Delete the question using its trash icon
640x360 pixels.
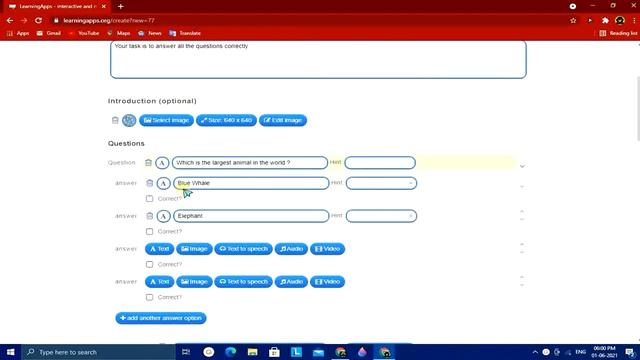[148, 162]
